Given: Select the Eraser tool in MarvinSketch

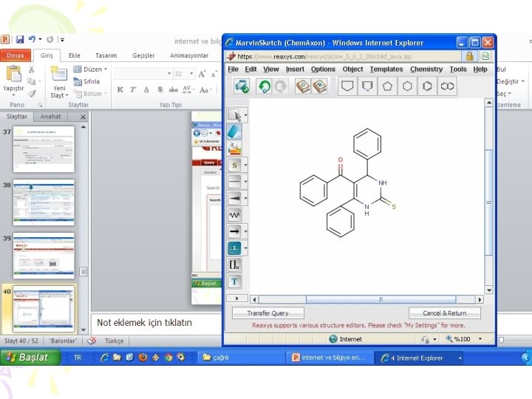Looking at the screenshot, I should pyautogui.click(x=234, y=132).
